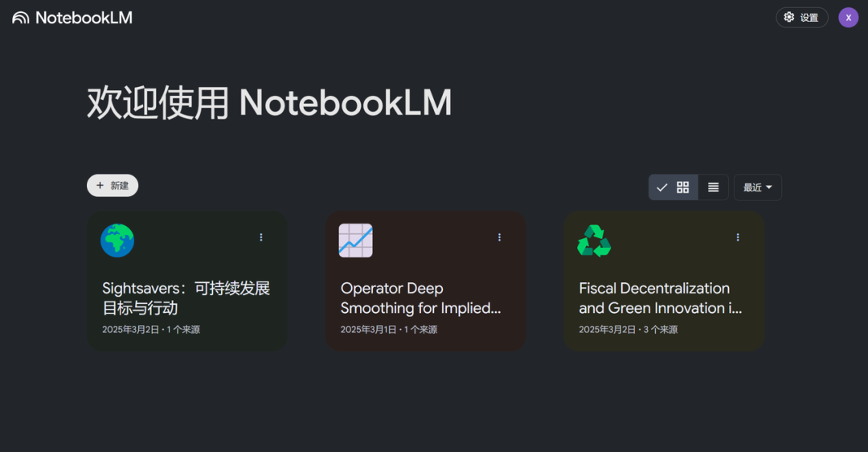Click the NotebookLM wordmark in header
The width and height of the screenshot is (868, 452).
(x=84, y=18)
